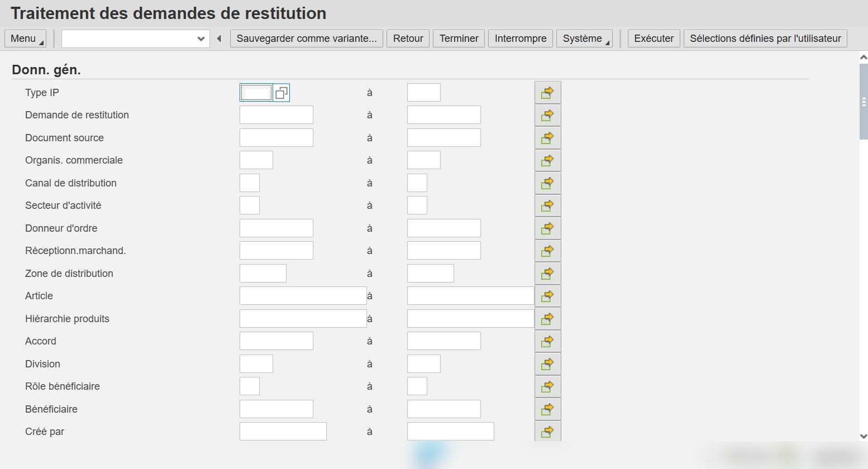Focus the Demande de restitution from field
The width and height of the screenshot is (868, 469).
tap(276, 115)
